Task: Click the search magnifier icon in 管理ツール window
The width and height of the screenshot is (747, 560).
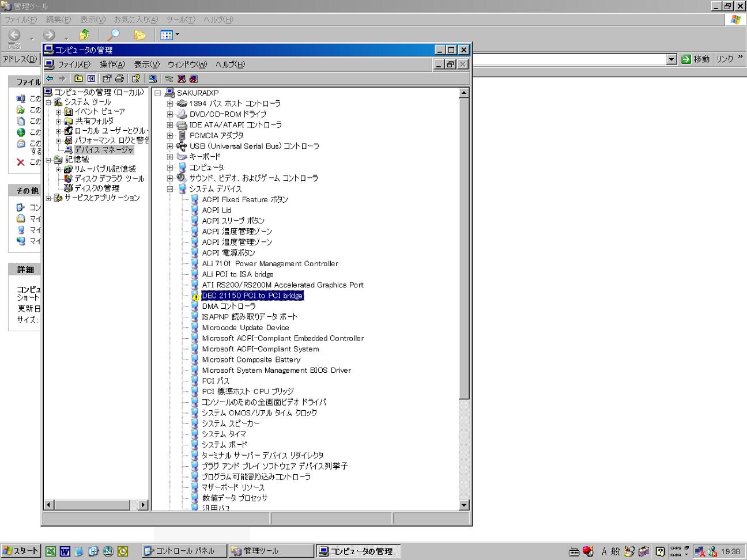Action: tap(114, 35)
